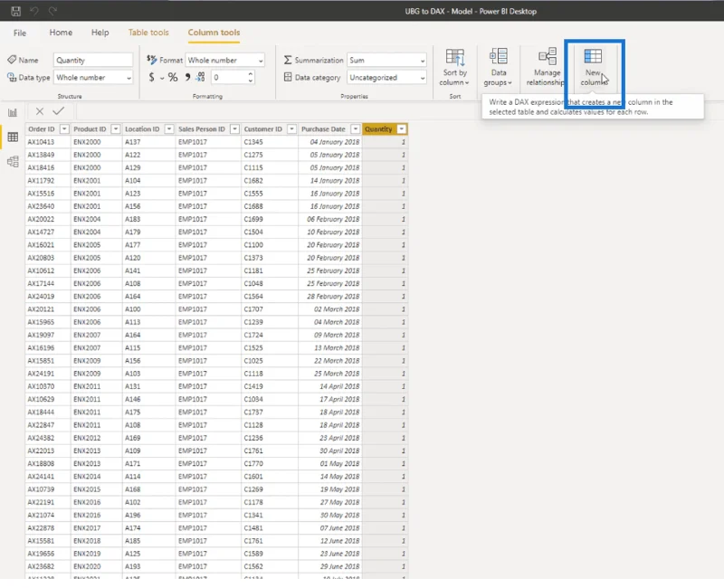This screenshot has height=588, width=724.
Task: Select the Location ID column header
Action: (x=142, y=129)
